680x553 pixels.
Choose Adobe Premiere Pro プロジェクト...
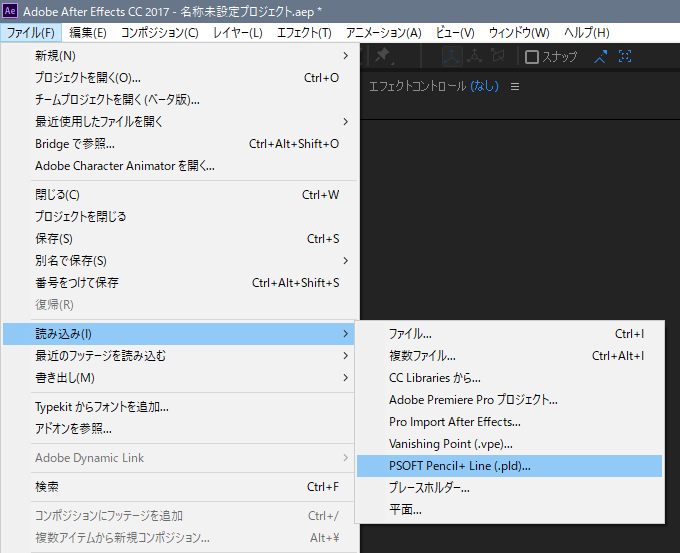pos(510,400)
